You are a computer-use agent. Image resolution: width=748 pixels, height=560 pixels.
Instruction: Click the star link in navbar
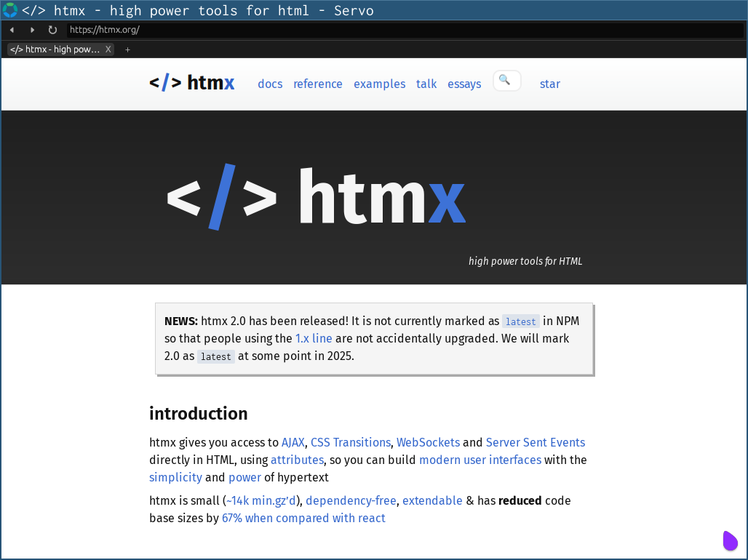550,84
